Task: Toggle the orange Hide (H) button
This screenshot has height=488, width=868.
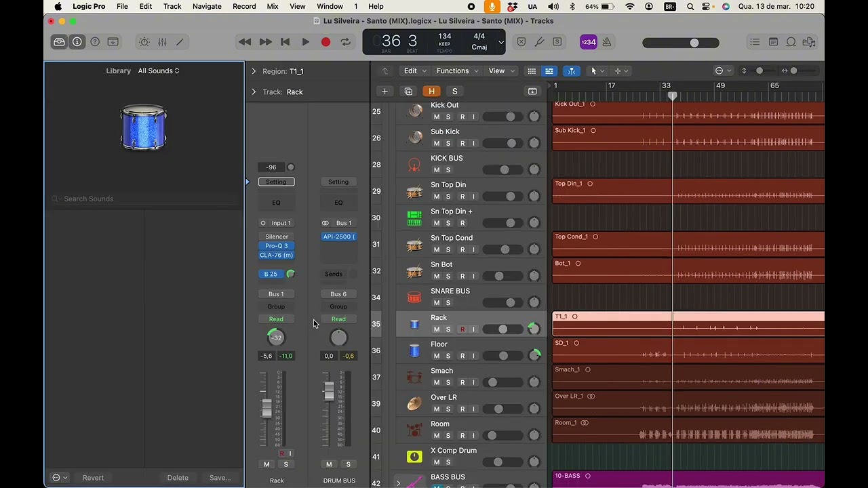Action: tap(431, 91)
